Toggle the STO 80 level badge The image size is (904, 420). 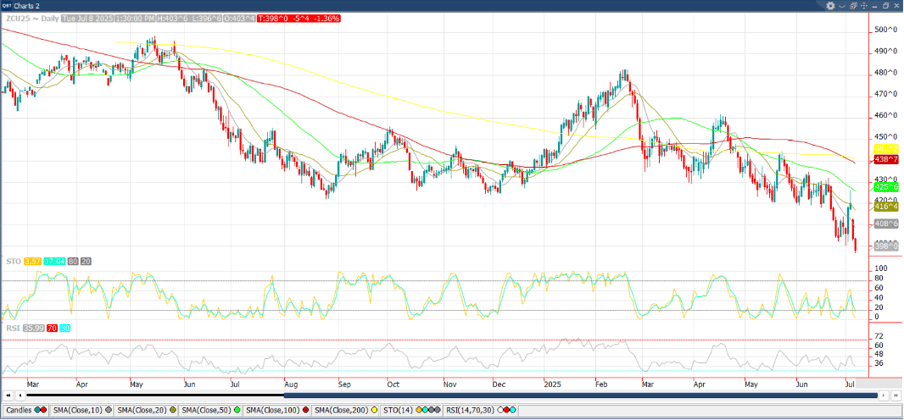[x=72, y=261]
